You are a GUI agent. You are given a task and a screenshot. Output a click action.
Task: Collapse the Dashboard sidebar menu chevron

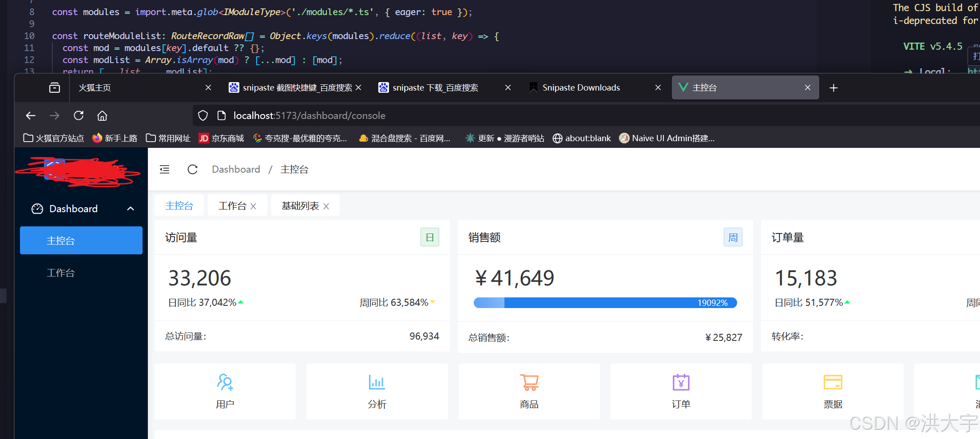pyautogui.click(x=131, y=209)
